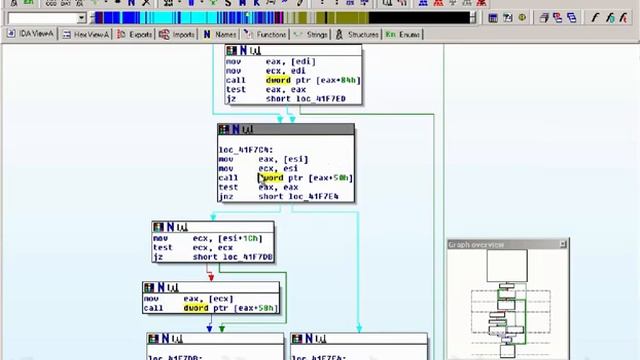Click the N icon on the 'mov ecx, [esi+1Ch]' node
Viewport: 640px width, 360px height.
coord(170,227)
